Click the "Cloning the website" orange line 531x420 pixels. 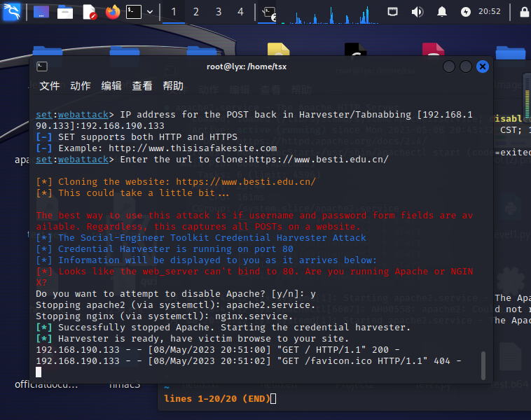(176, 182)
